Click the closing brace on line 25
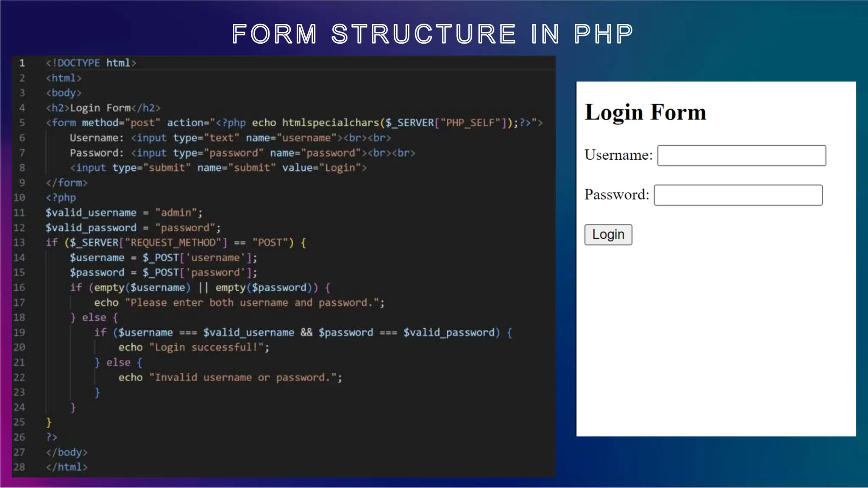868x488 pixels. [x=49, y=422]
